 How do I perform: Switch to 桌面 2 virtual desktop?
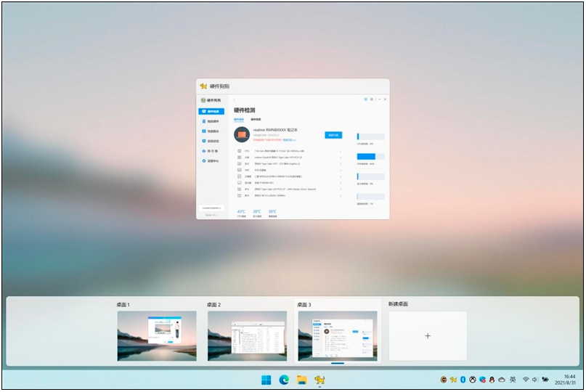(247, 335)
